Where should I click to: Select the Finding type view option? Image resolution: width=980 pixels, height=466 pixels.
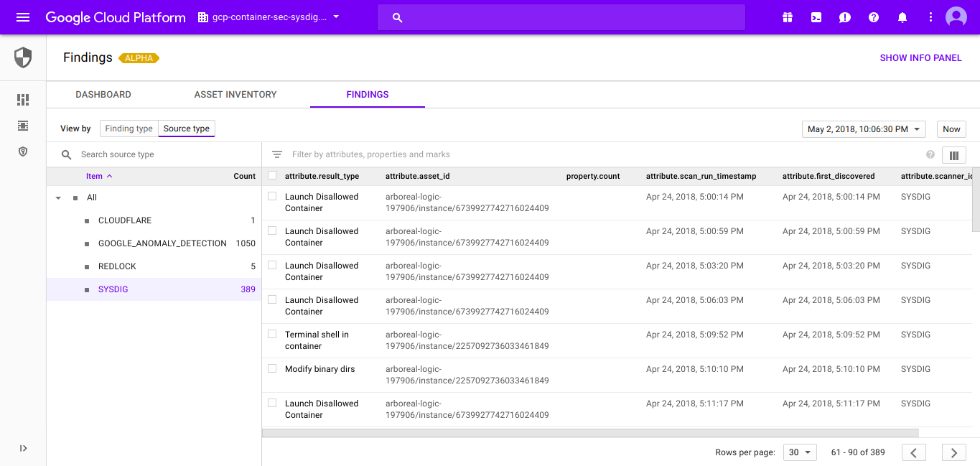(x=129, y=129)
